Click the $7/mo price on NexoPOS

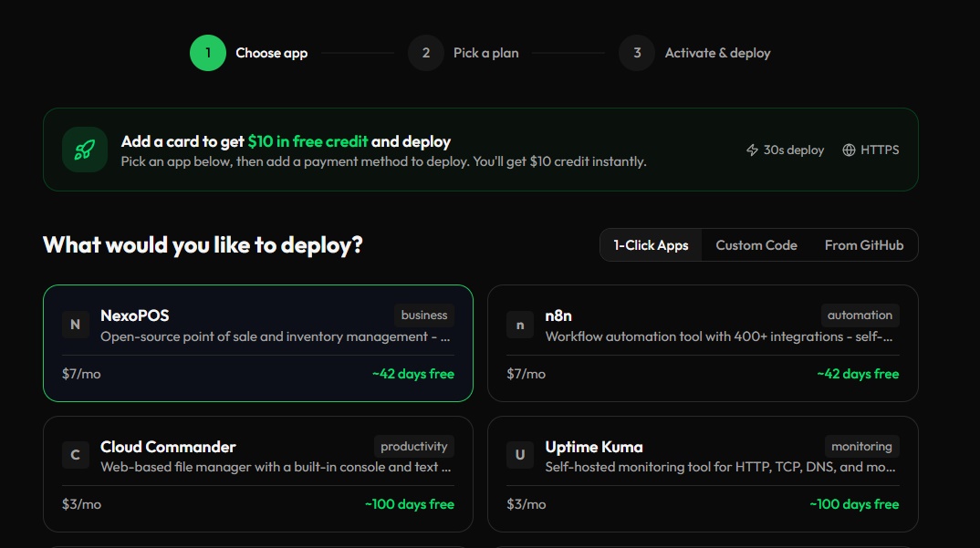point(81,374)
